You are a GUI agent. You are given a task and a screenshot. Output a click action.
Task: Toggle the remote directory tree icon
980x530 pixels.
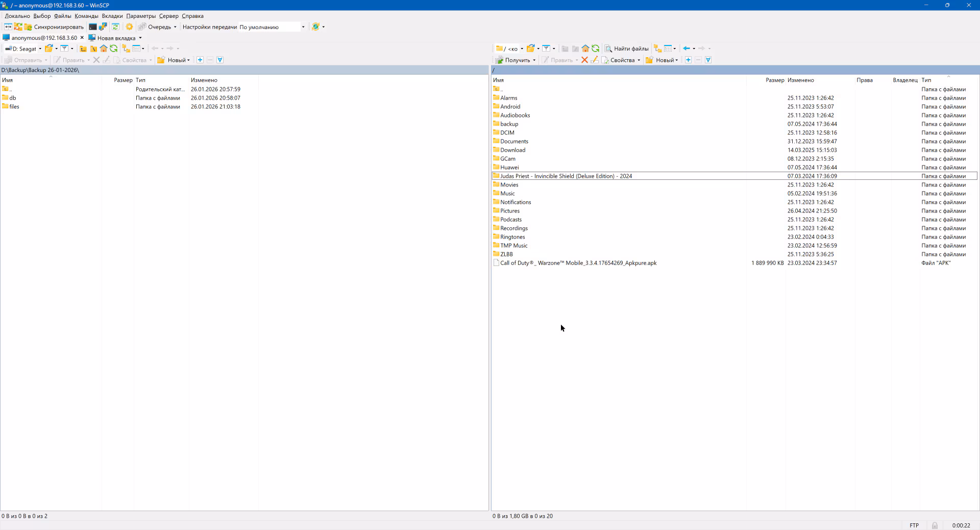(658, 49)
